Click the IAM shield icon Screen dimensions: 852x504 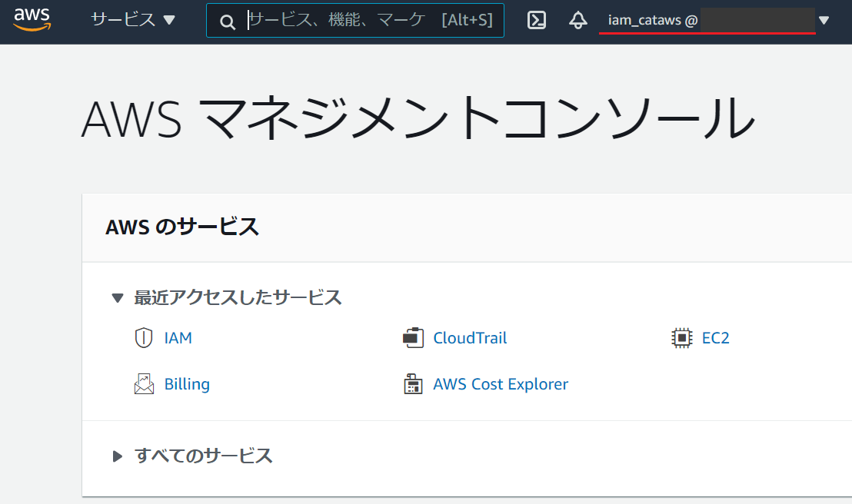tap(144, 338)
